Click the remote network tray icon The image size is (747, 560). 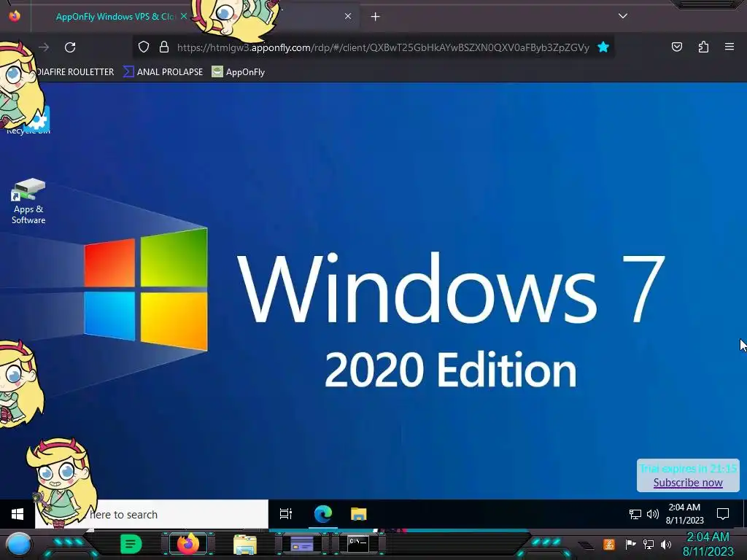click(635, 514)
